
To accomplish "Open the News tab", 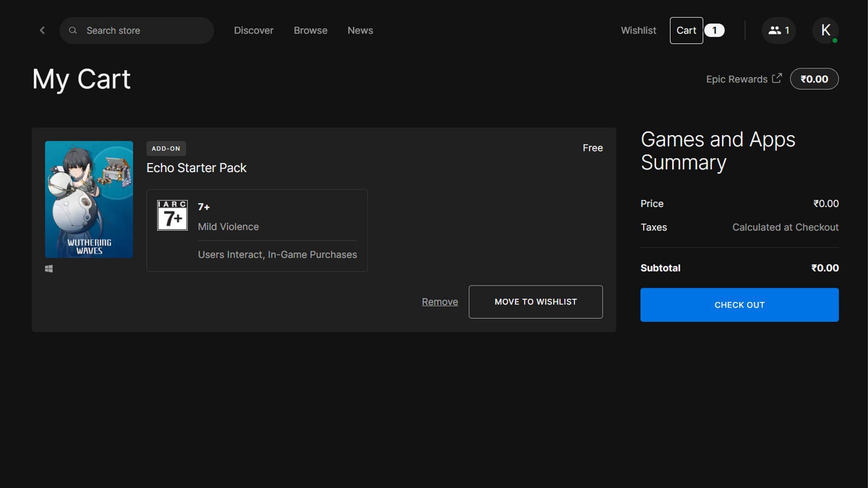I will click(x=360, y=30).
